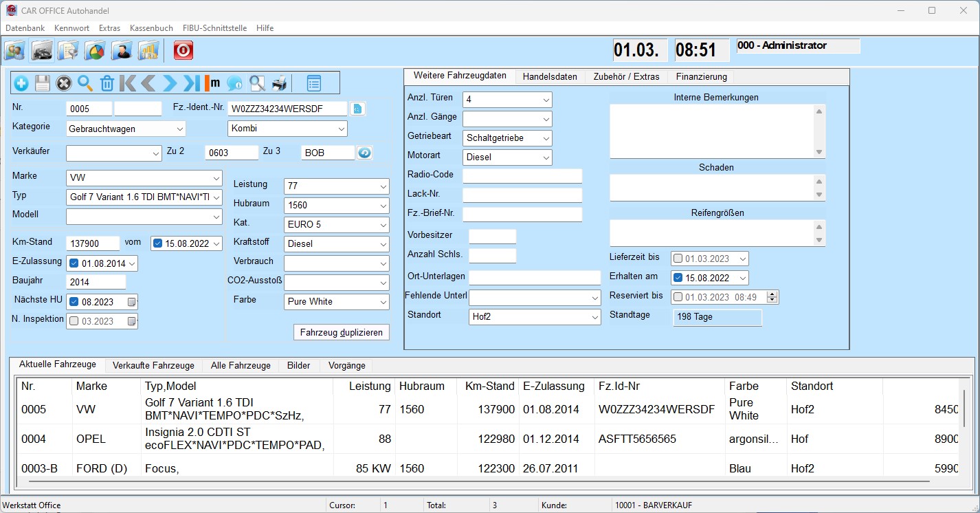This screenshot has width=980, height=513.
Task: Open the FIBU-Schnittstelle menu
Action: 214,28
